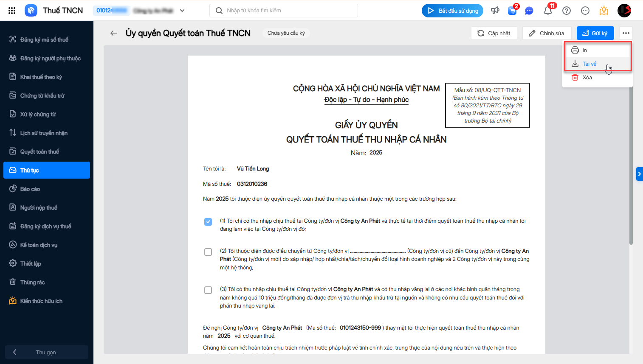
Task: Click the orange lightbulb icon in header
Action: (604, 11)
